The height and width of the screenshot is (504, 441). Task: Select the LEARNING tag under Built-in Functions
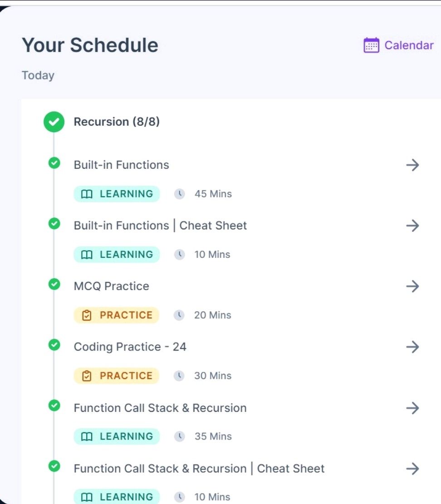pyautogui.click(x=117, y=194)
